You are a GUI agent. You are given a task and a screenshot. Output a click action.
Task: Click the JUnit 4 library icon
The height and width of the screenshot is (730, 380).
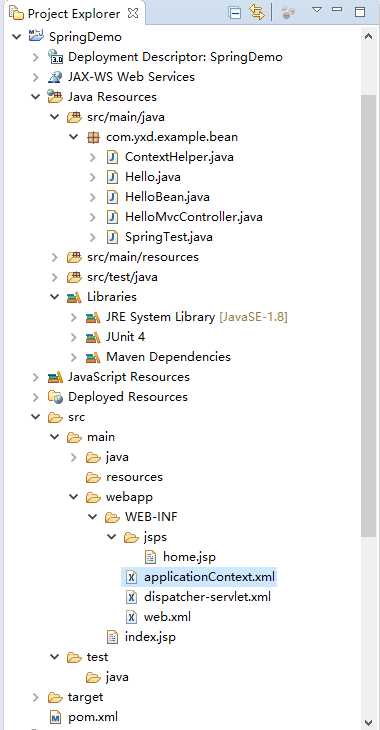(x=93, y=337)
